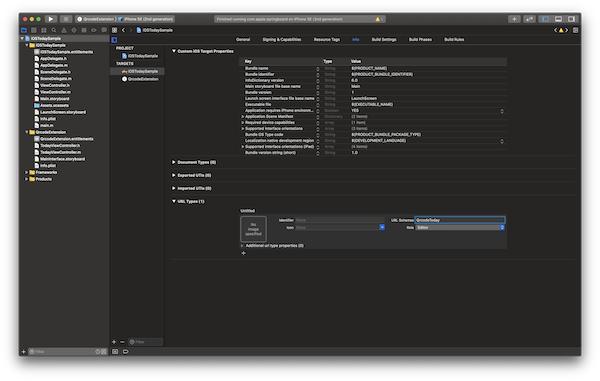The image size is (600, 381).
Task: Select the QrcodeExtension target
Action: (140, 79)
